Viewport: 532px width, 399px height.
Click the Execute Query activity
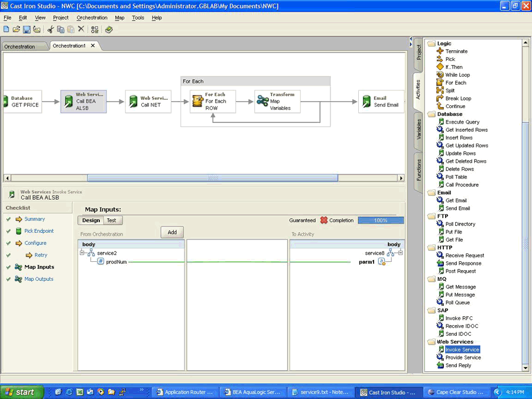click(x=462, y=122)
